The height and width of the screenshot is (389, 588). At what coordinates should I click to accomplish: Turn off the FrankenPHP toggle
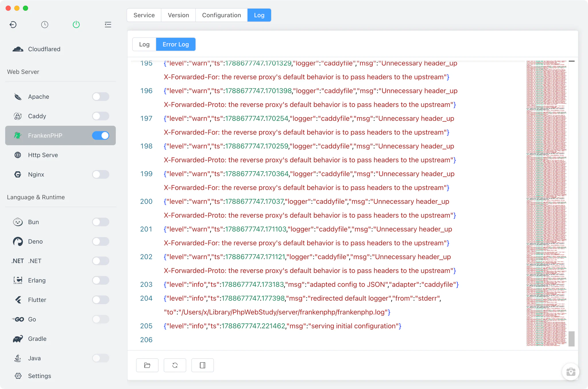pyautogui.click(x=100, y=135)
